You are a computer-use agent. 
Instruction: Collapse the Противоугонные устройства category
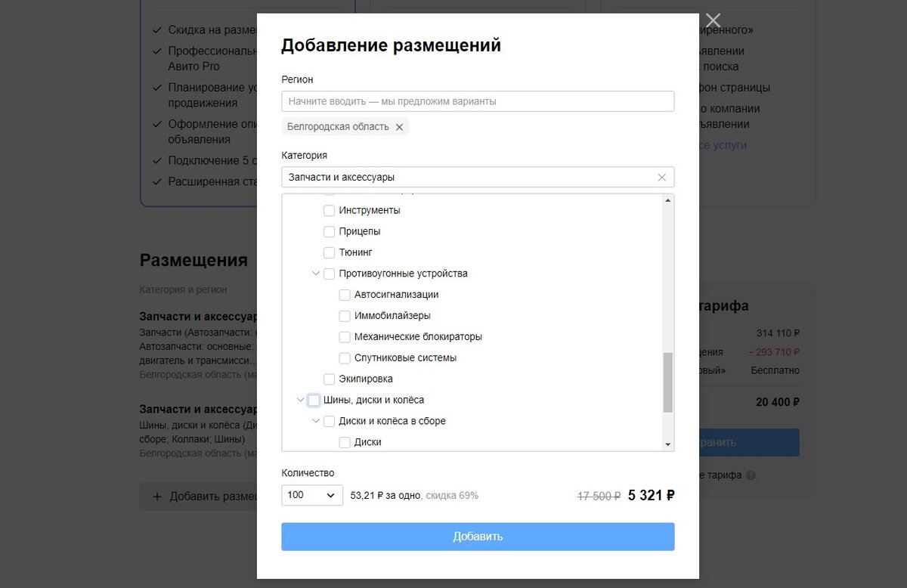(315, 274)
